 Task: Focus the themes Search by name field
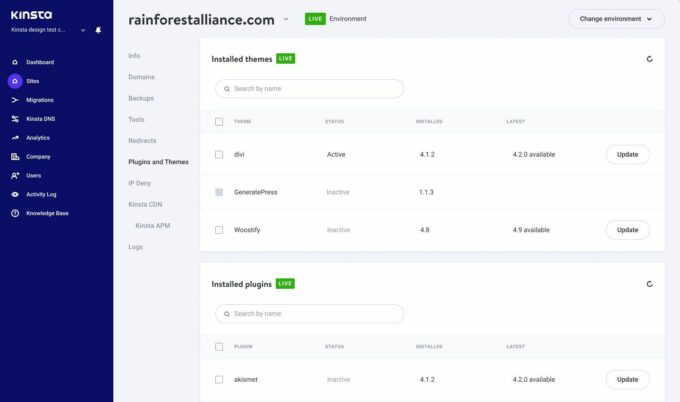(310, 88)
